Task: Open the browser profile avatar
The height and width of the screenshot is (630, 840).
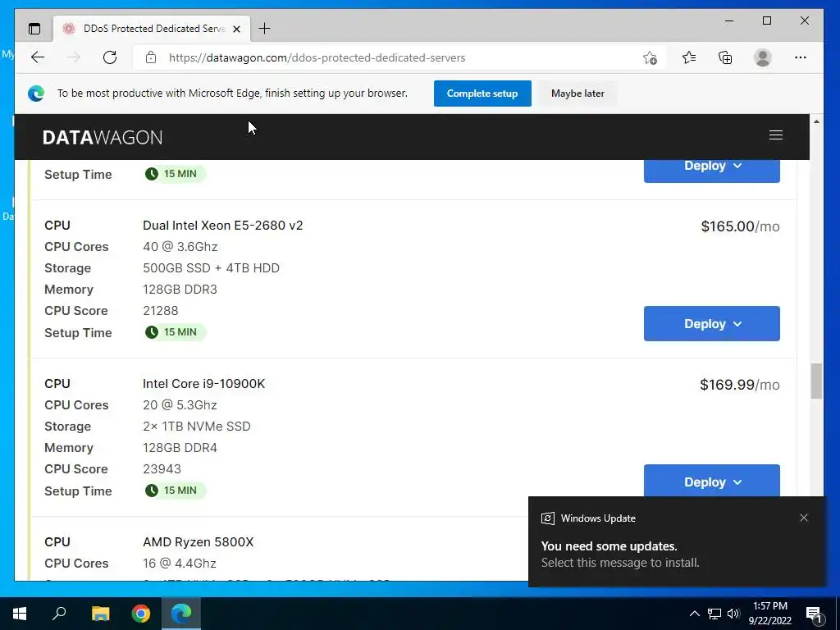Action: click(x=762, y=57)
